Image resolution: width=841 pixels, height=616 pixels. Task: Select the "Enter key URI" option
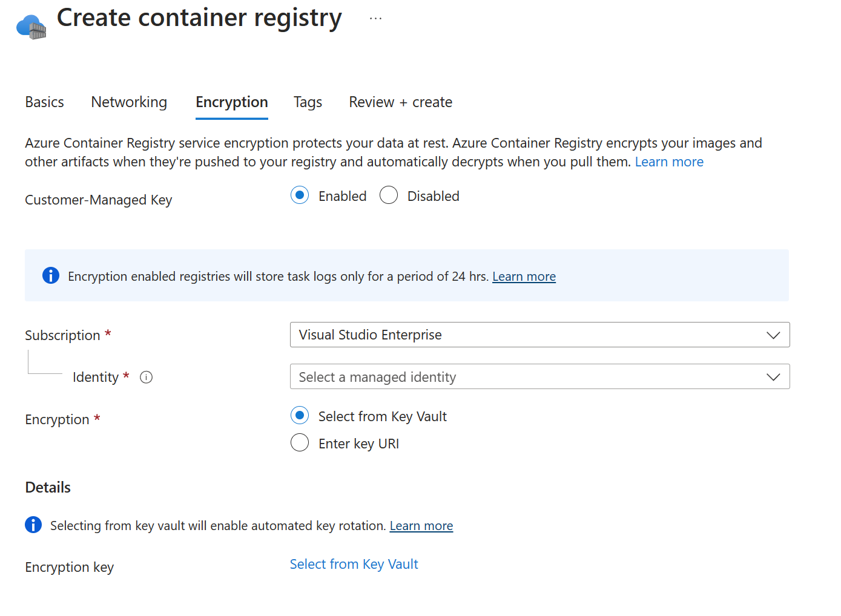(300, 442)
